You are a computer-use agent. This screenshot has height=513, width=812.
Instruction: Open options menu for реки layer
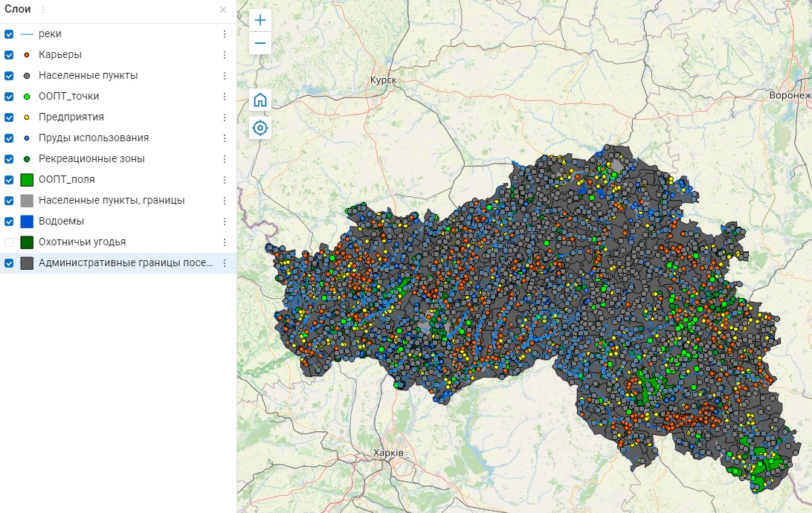coord(224,34)
